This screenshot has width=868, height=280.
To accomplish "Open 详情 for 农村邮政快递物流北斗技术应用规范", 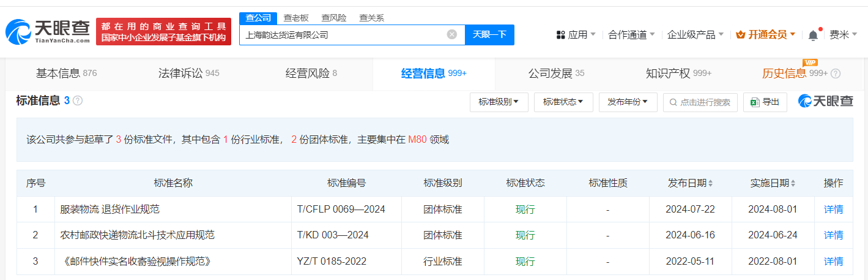I will point(833,235).
